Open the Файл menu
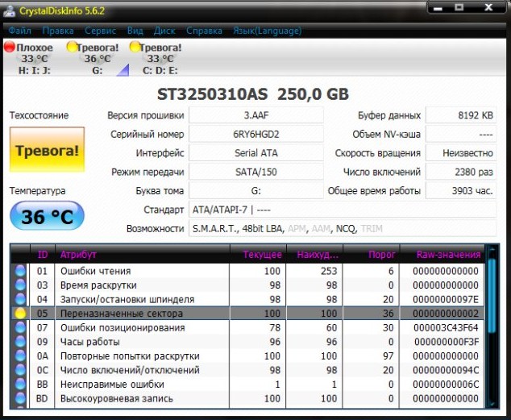511x420 pixels. tap(20, 31)
